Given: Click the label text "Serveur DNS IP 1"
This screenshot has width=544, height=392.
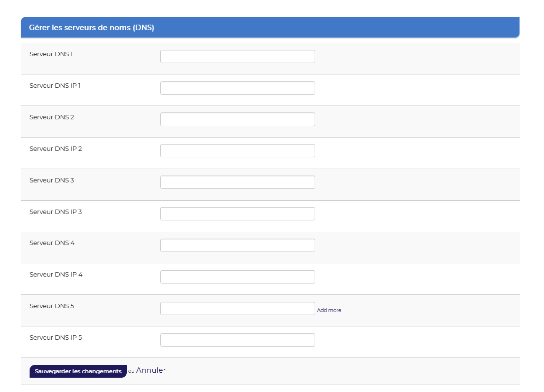Looking at the screenshot, I should coord(55,86).
